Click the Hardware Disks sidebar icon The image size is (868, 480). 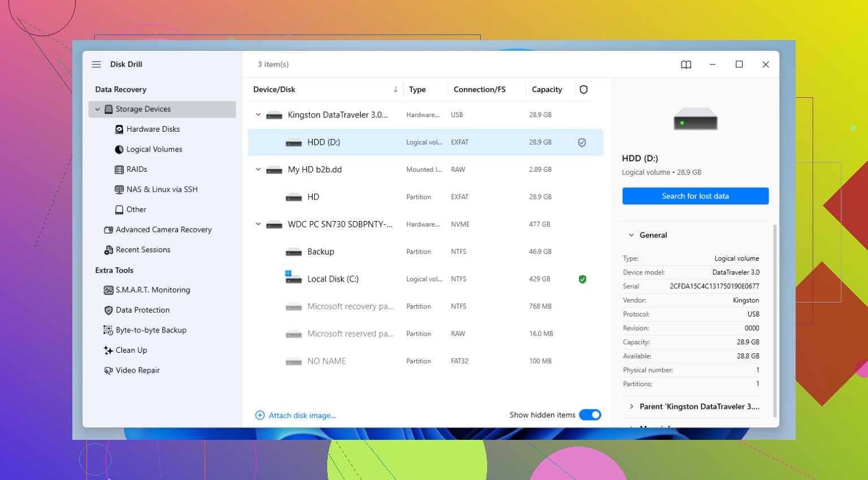(x=119, y=129)
